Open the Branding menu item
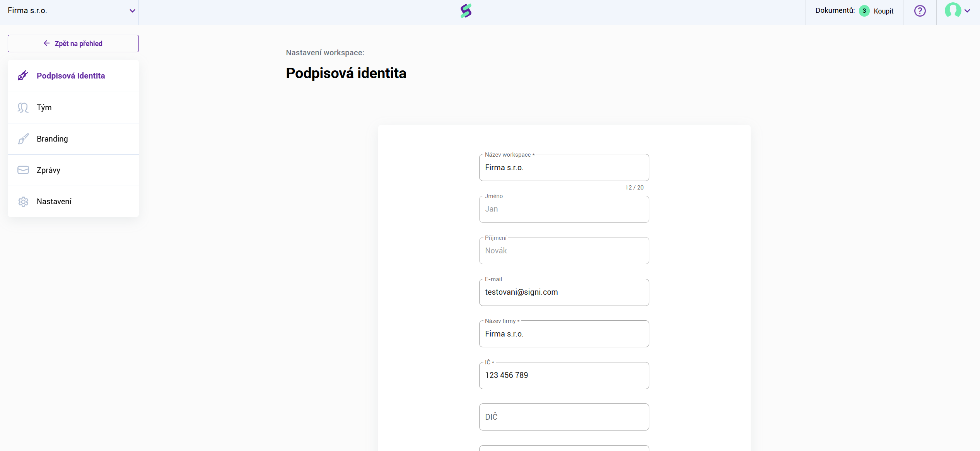Viewport: 980px width, 451px height. tap(52, 139)
